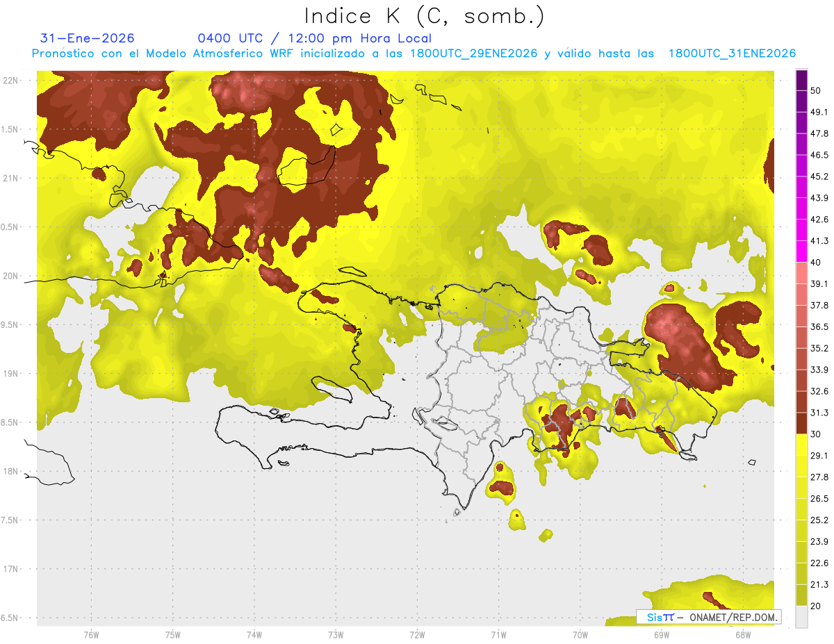Click the colorbar value "40"
834x644 pixels.
click(816, 263)
